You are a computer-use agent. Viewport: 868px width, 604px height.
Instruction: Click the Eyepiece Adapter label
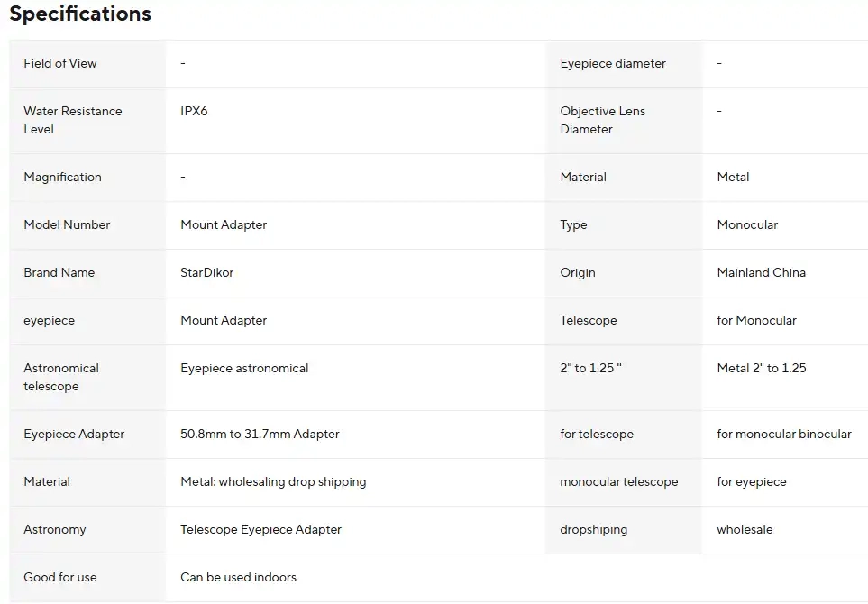pos(74,434)
